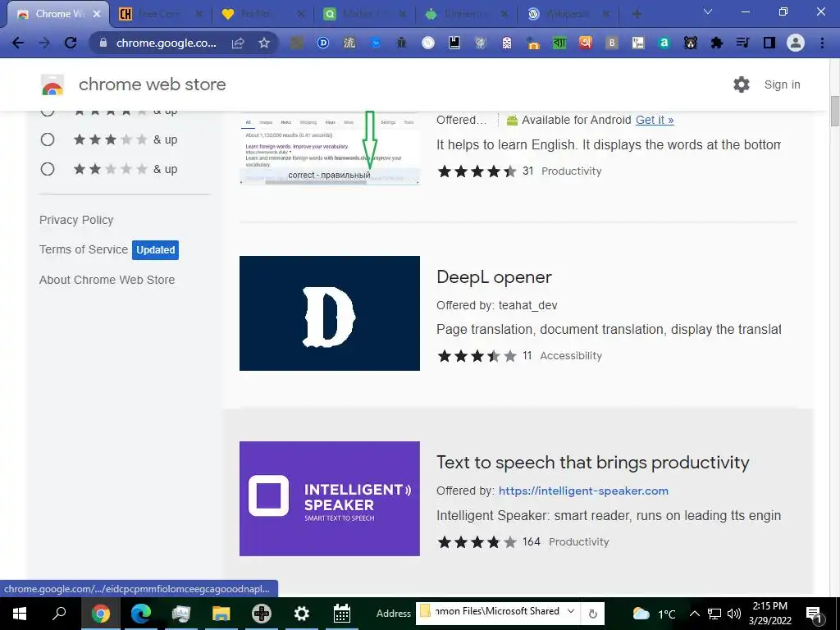Open About Chrome Web Store link
Viewport: 840px width, 630px height.
(x=107, y=280)
